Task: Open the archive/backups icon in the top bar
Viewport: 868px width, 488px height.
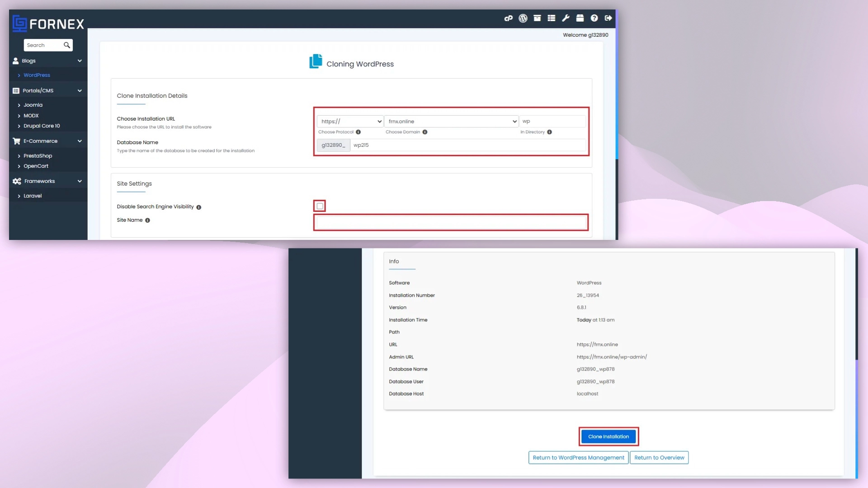Action: tap(537, 18)
